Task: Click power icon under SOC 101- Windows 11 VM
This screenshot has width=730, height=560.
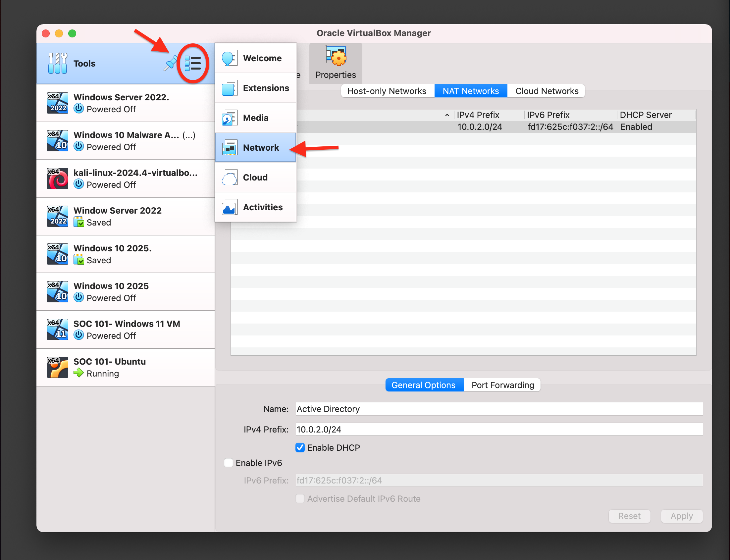Action: [79, 335]
